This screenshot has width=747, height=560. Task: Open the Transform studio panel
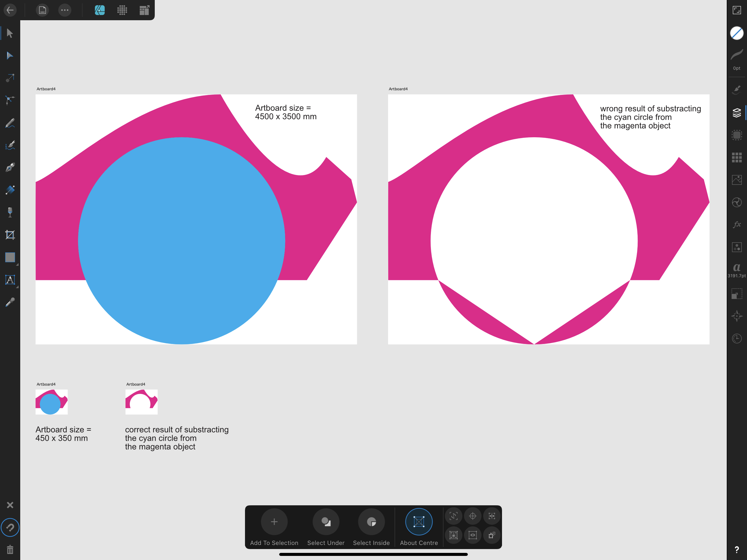coord(737,293)
